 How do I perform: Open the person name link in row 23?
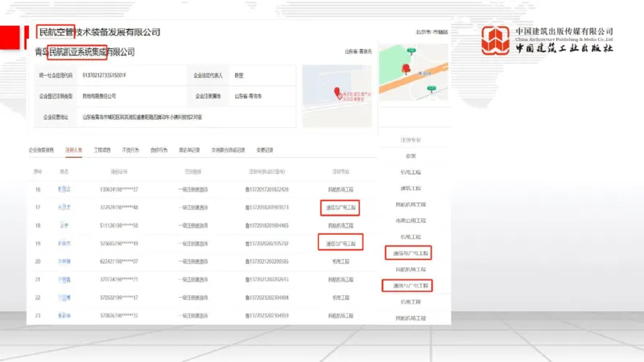(64, 315)
